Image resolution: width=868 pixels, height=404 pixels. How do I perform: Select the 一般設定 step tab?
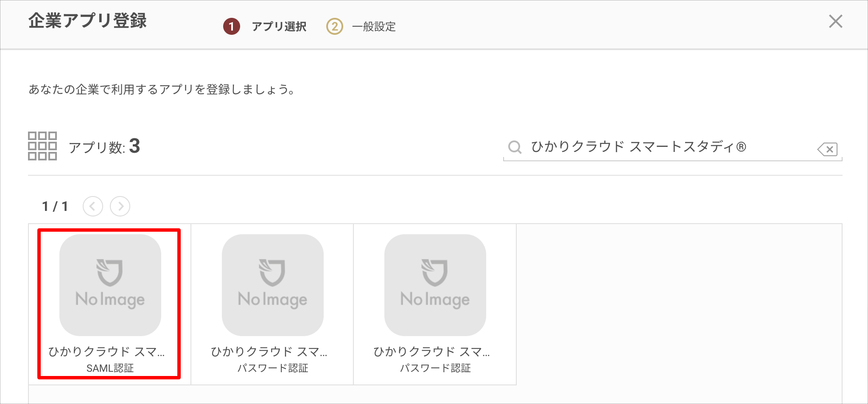coord(374,26)
